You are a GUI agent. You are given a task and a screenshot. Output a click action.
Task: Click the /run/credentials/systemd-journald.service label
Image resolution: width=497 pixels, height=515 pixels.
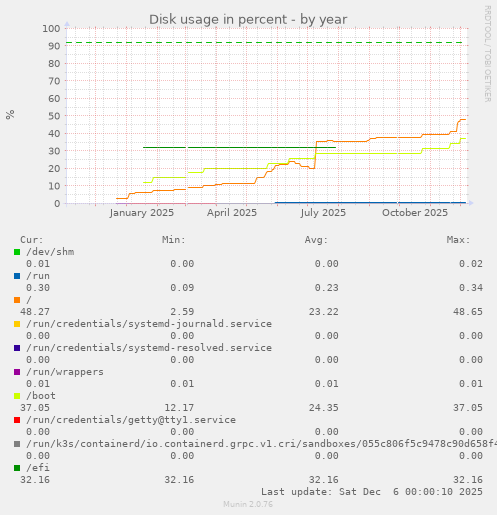[149, 324]
